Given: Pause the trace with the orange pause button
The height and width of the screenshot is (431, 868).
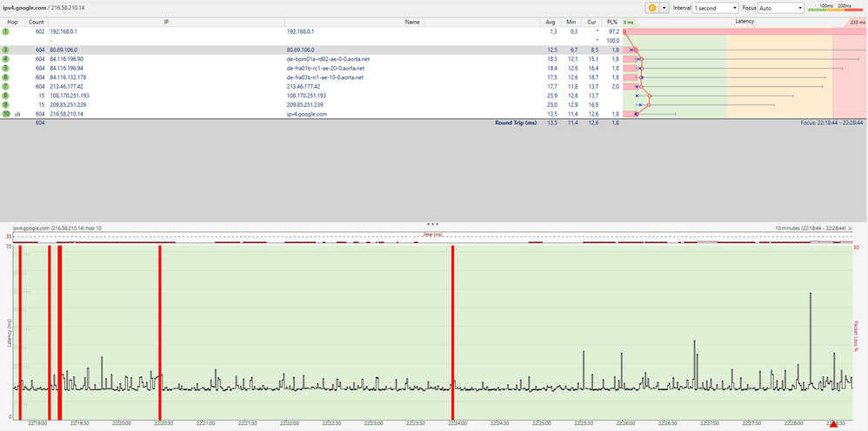Looking at the screenshot, I should point(652,9).
